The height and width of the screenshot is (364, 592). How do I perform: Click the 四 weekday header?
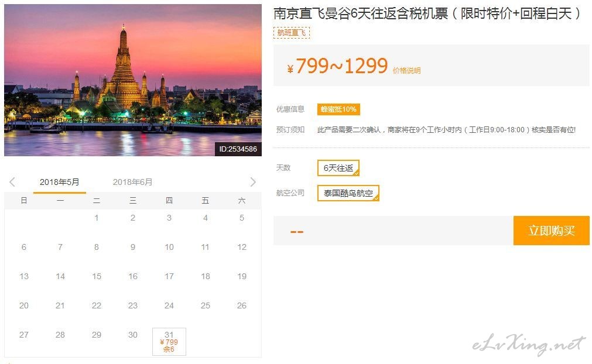(x=169, y=200)
